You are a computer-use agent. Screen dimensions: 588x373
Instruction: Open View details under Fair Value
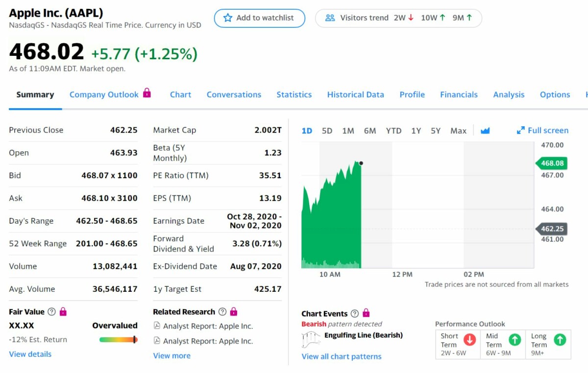coord(30,354)
